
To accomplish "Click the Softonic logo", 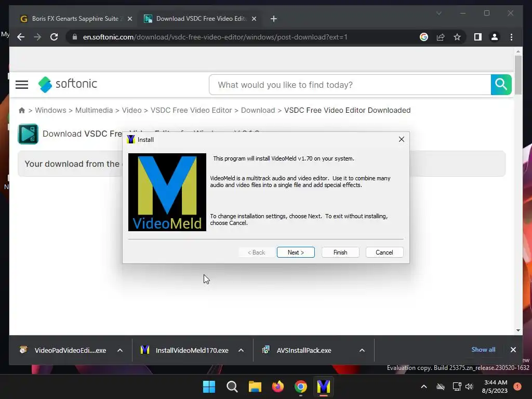I will [68, 84].
